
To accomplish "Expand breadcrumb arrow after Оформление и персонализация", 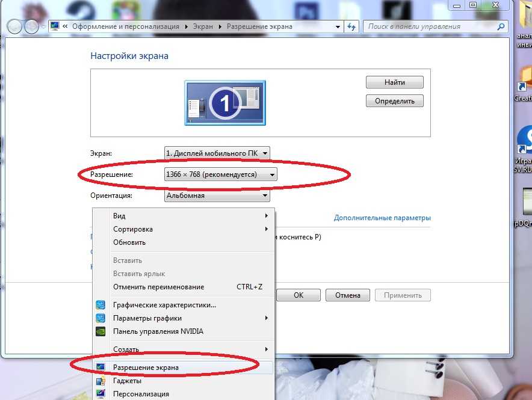I will [187, 27].
